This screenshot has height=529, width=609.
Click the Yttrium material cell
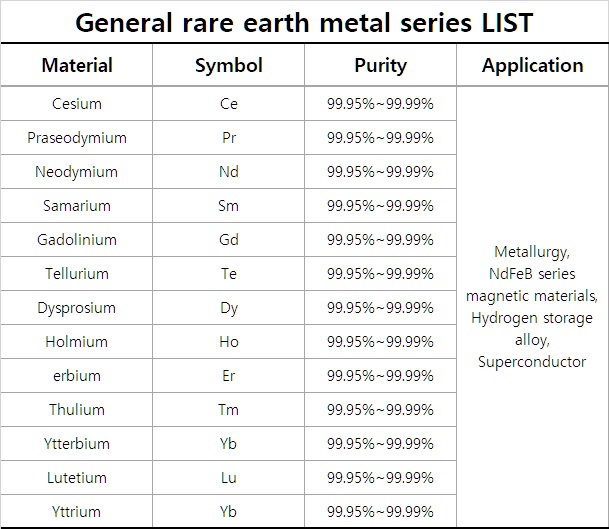[77, 512]
